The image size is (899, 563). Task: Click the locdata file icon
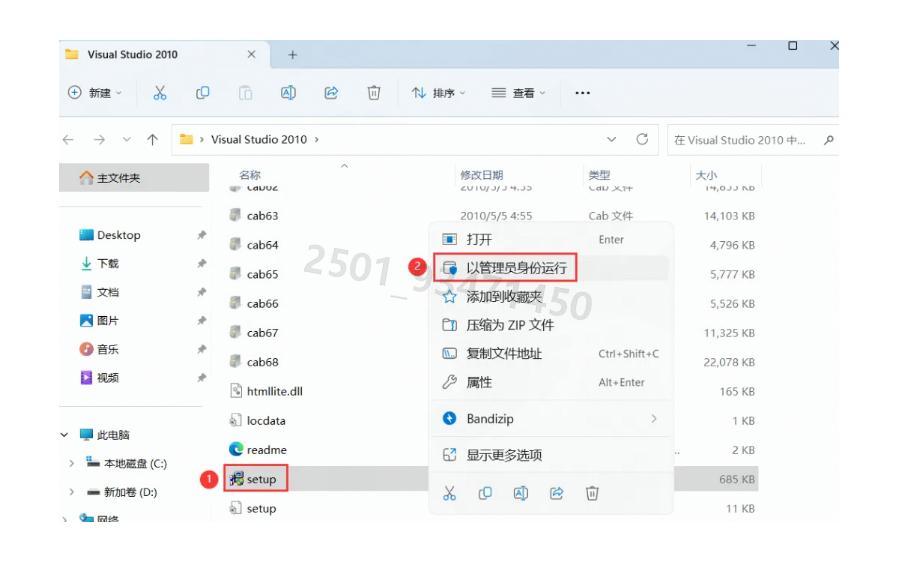pyautogui.click(x=235, y=420)
